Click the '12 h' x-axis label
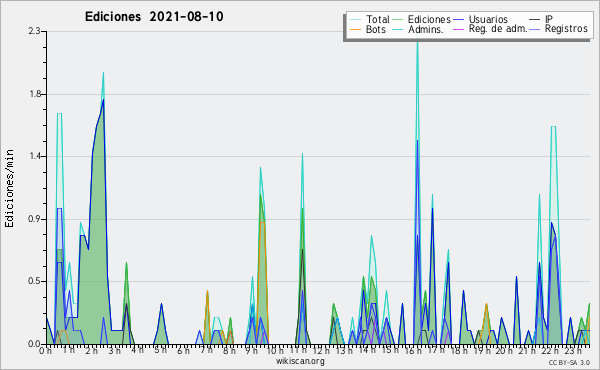The width and height of the screenshot is (600, 370). click(x=321, y=351)
